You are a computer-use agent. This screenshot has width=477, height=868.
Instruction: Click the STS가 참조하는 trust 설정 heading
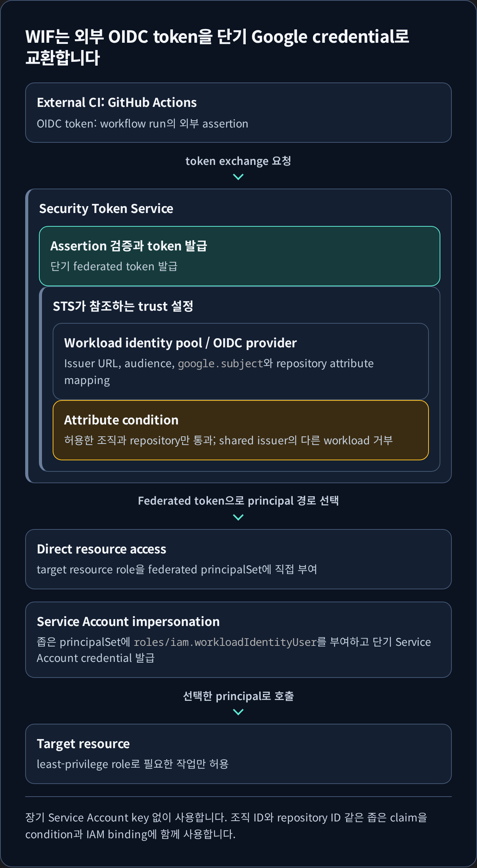pyautogui.click(x=123, y=306)
